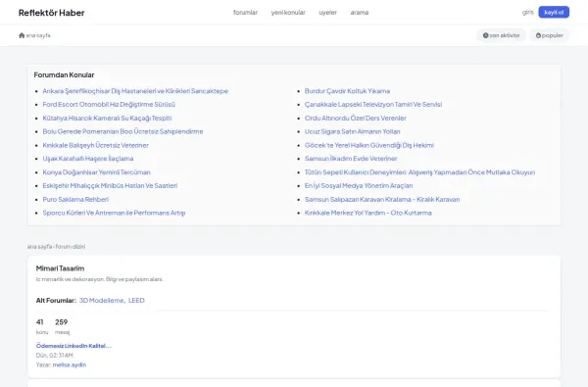This screenshot has width=588, height=387.
Task: Open Uşak Karahallı Haşere İlaçlama topic
Action: click(88, 159)
